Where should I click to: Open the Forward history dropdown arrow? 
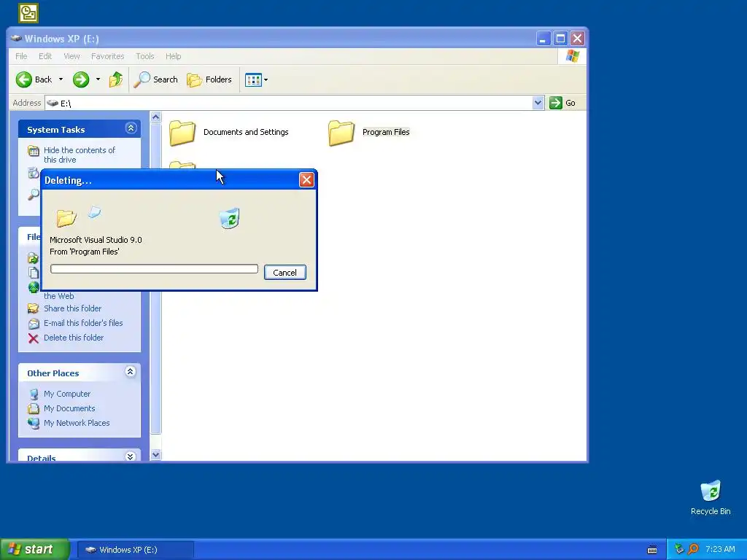(x=98, y=79)
